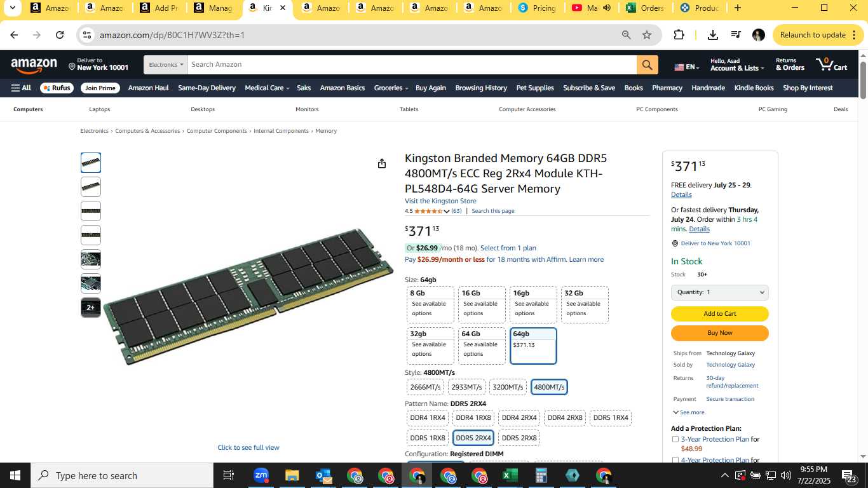Screen dimensions: 868x488
Task: Click the share icon above product image
Action: pyautogui.click(x=382, y=163)
